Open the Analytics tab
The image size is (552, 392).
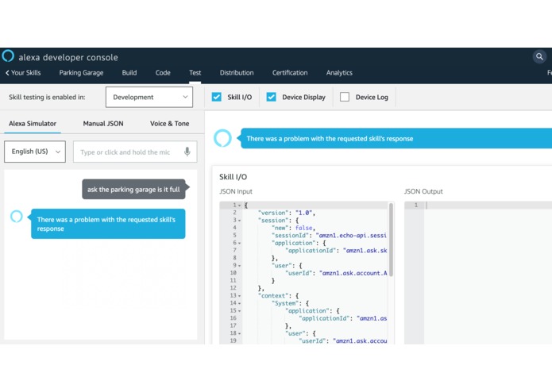coord(339,73)
